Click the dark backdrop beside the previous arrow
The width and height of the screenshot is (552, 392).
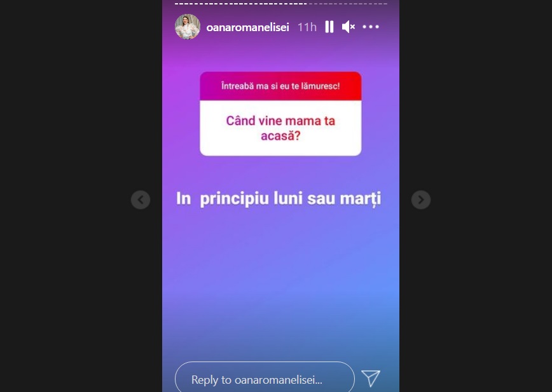pyautogui.click(x=81, y=199)
